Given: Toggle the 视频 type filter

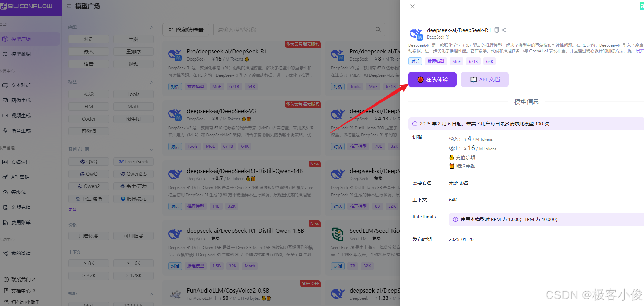Looking at the screenshot, I should [133, 64].
